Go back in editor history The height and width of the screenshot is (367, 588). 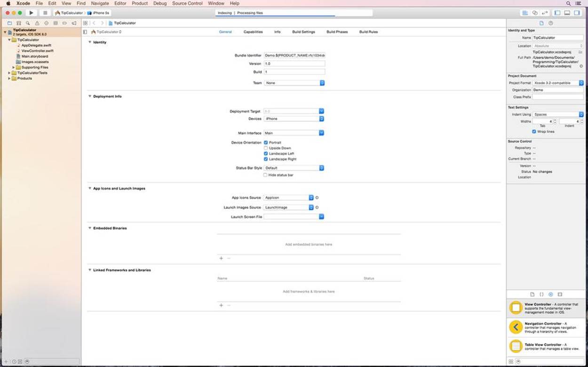pos(94,23)
